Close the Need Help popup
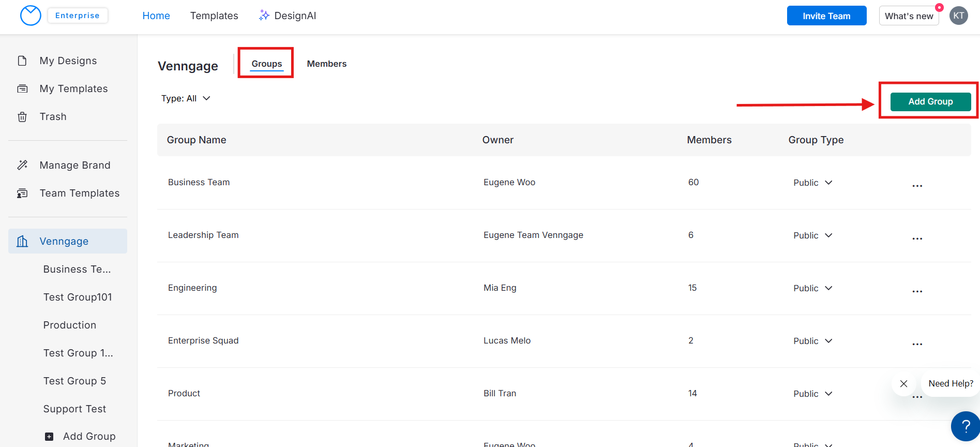The height and width of the screenshot is (447, 980). click(903, 383)
